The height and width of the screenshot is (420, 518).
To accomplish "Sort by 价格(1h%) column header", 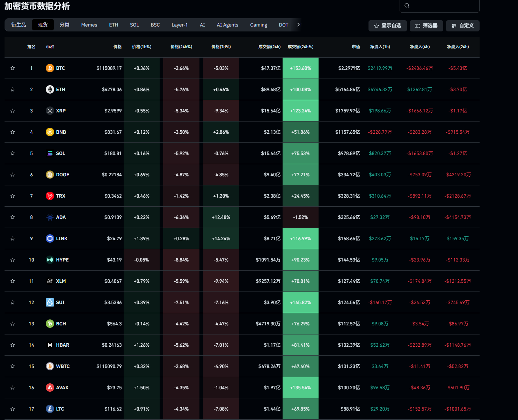I will coord(141,47).
